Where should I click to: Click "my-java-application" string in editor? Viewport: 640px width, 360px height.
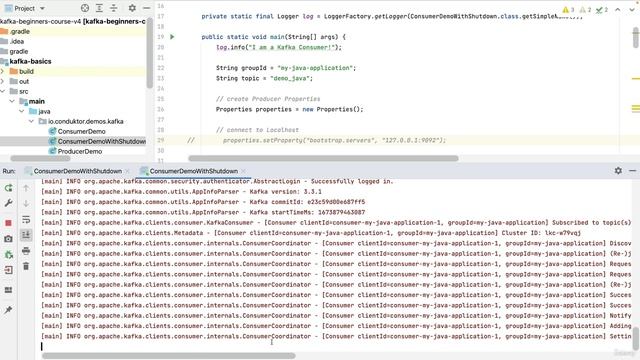click(x=316, y=68)
